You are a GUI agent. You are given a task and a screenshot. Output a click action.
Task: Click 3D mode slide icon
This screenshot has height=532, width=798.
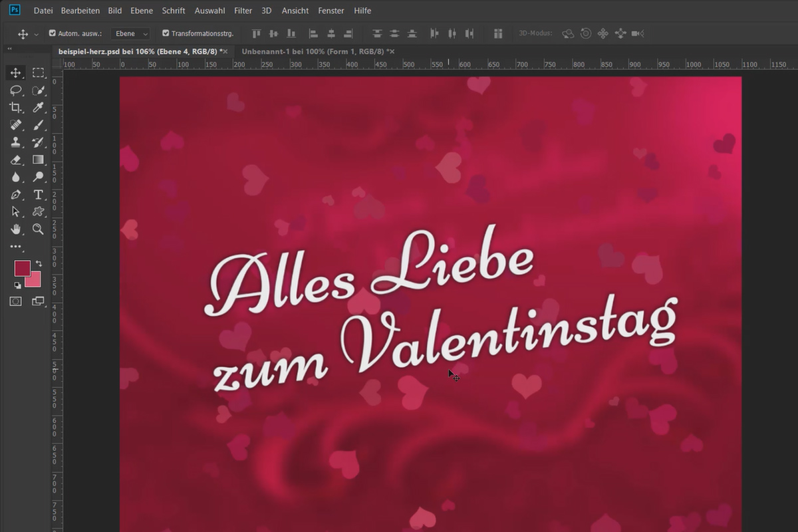pyautogui.click(x=620, y=33)
